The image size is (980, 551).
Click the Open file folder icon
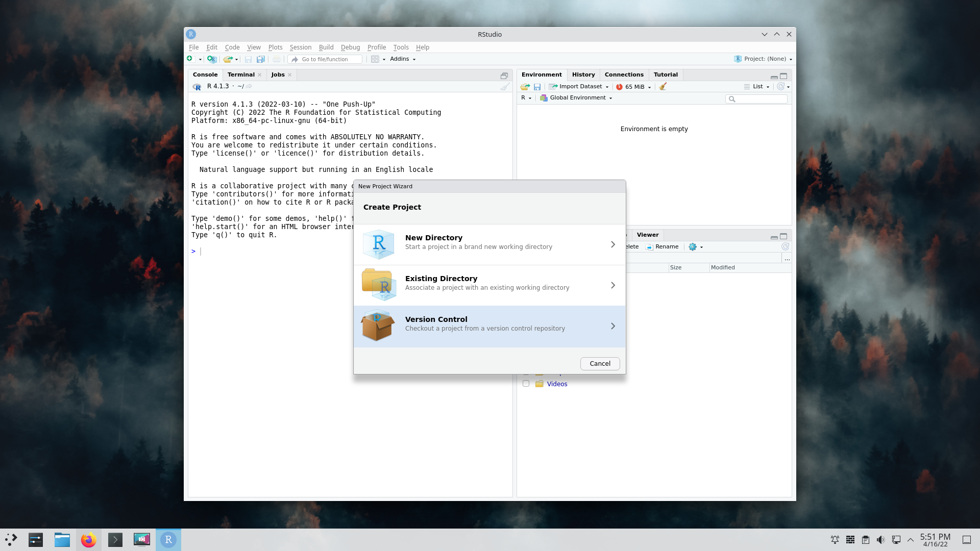click(228, 59)
